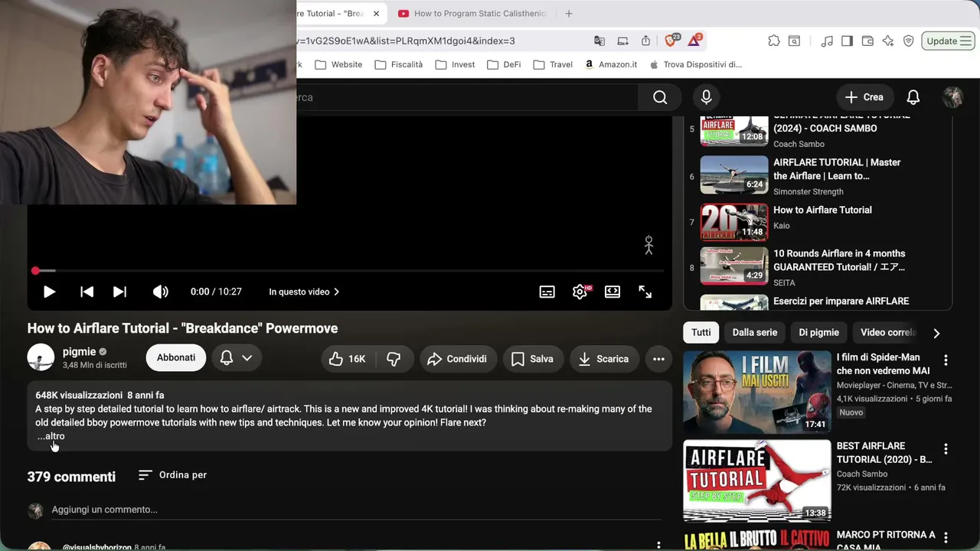Select the 'Di pigmie' filter chip

click(818, 332)
